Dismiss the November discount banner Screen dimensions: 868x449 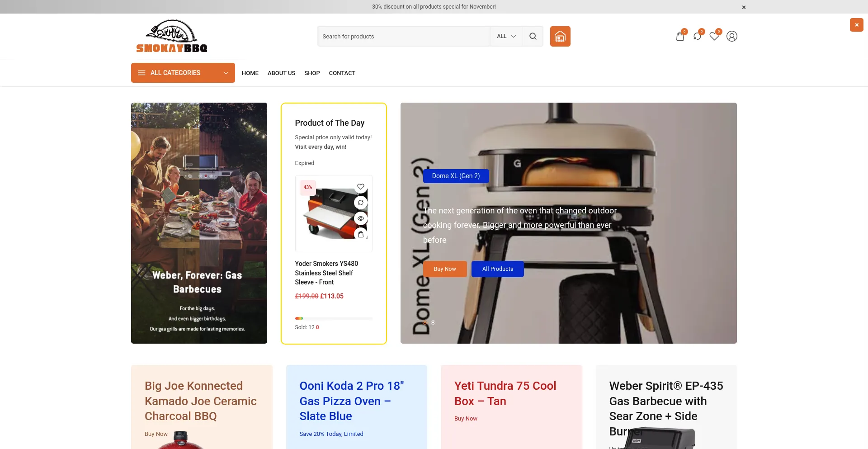[x=744, y=7]
